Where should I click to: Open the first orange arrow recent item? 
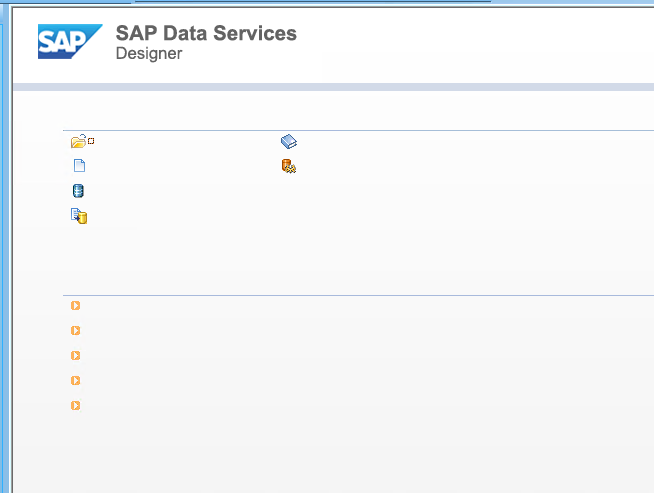pyautogui.click(x=75, y=306)
